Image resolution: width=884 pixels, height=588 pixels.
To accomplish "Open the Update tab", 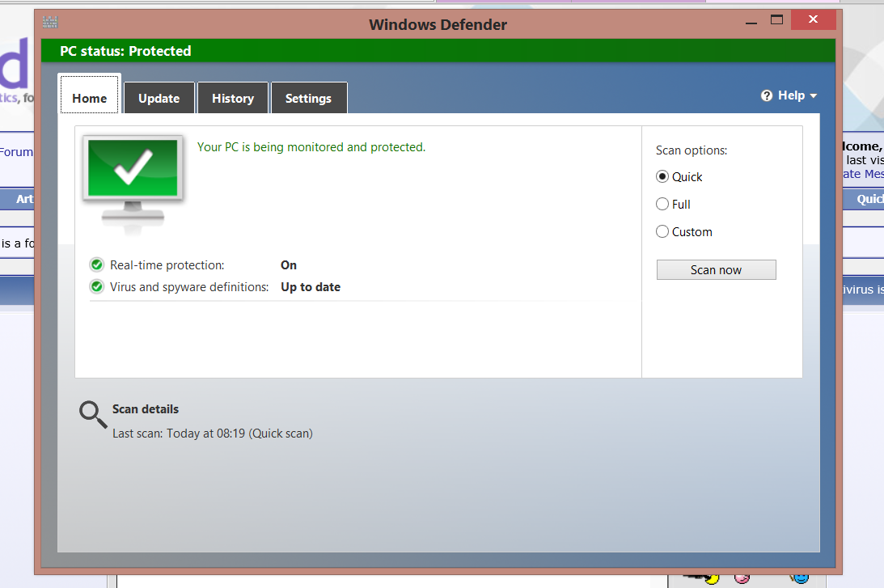I will click(x=159, y=98).
